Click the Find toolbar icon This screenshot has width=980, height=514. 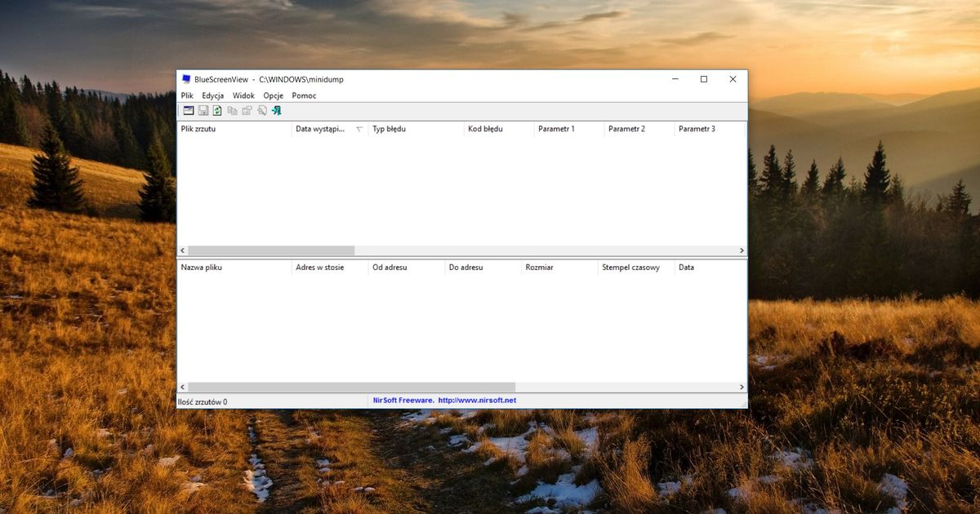[261, 110]
